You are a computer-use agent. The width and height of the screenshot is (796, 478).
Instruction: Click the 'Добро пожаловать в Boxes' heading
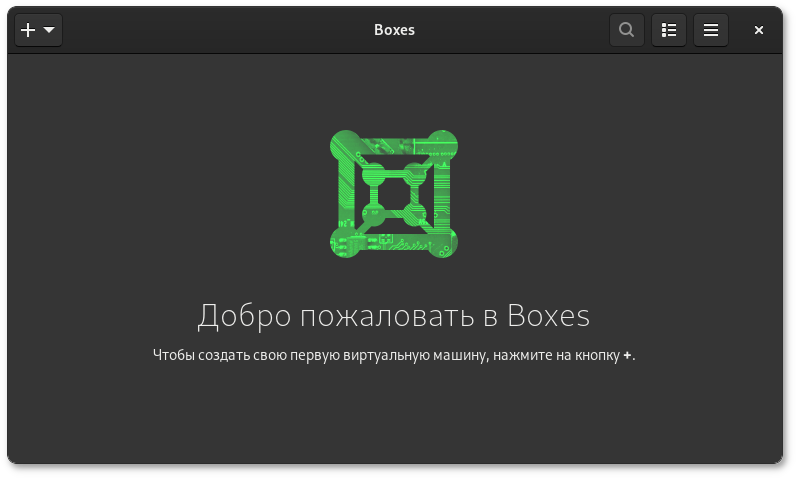(394, 316)
